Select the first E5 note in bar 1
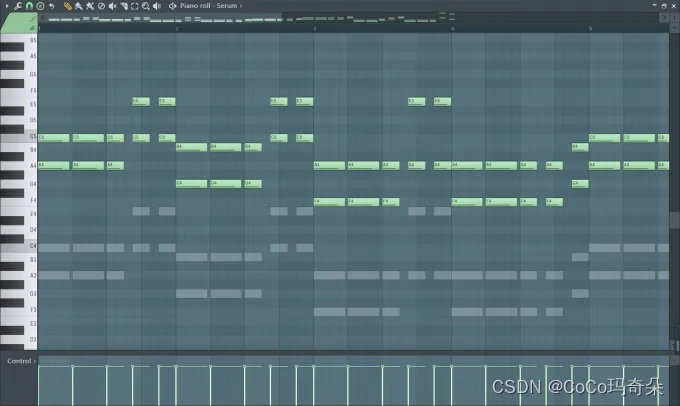The height and width of the screenshot is (406, 680). pos(141,102)
